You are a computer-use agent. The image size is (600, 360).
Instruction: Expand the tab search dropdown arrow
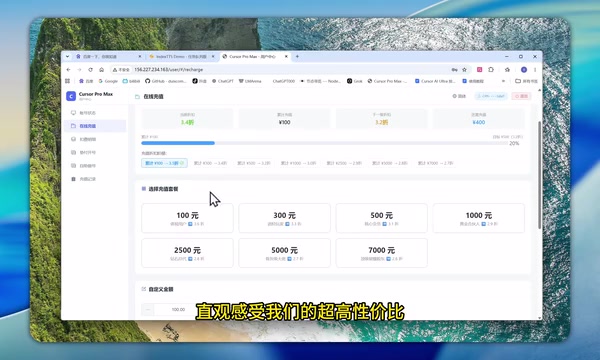coord(67,56)
